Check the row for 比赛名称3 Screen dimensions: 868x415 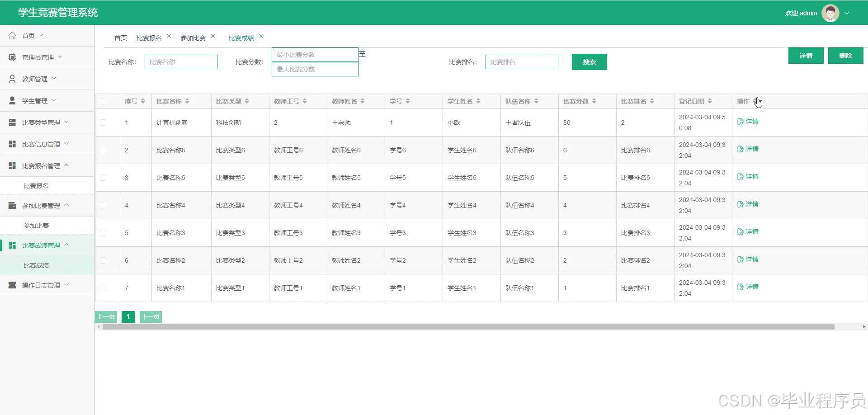(x=103, y=233)
